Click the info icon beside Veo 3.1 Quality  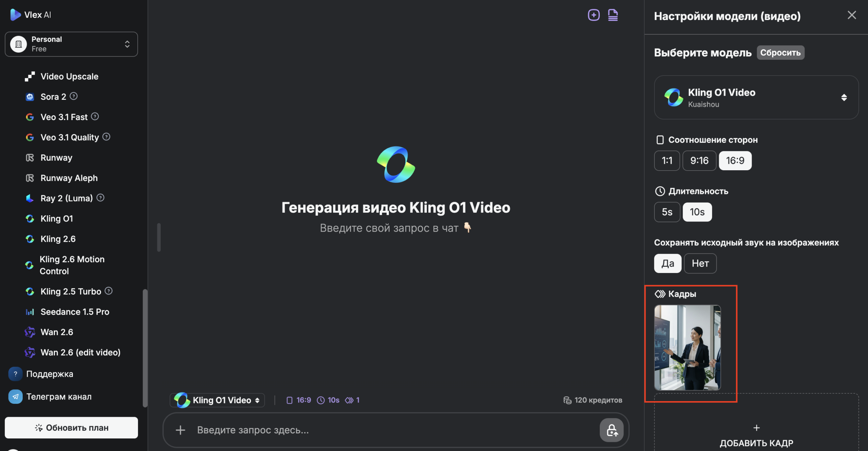coord(106,137)
